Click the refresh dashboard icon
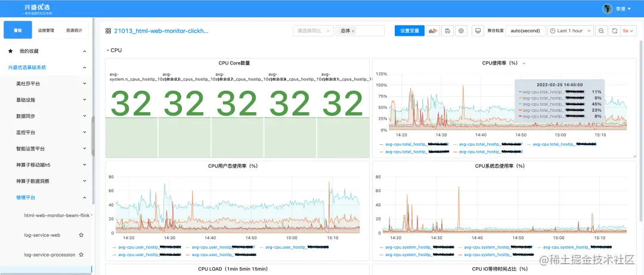The image size is (644, 275). tap(614, 31)
